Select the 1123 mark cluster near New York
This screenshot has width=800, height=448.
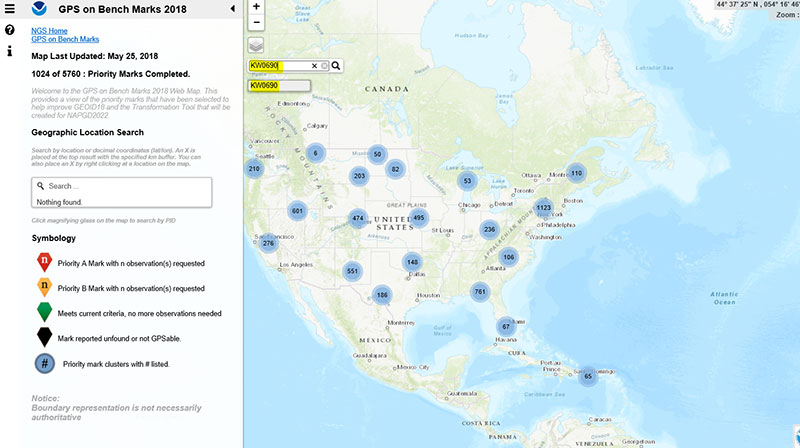544,208
